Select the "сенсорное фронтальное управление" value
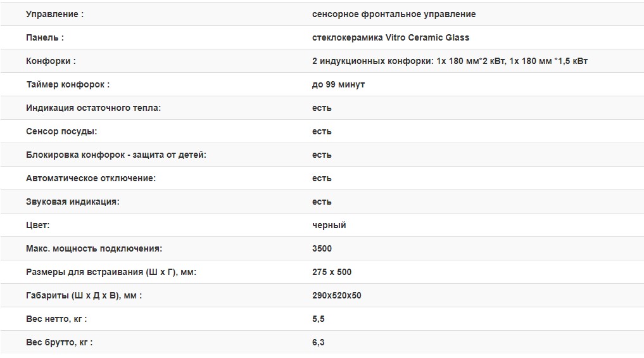 click(394, 14)
